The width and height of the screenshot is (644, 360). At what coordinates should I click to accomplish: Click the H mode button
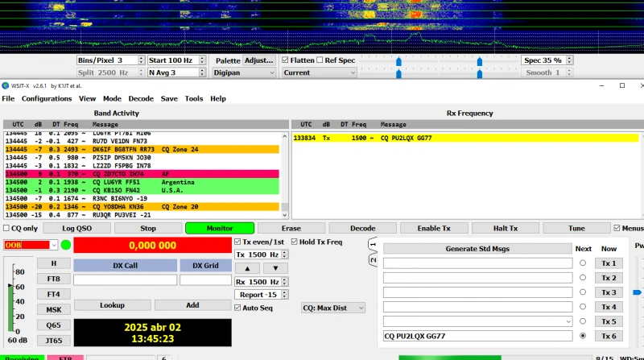click(53, 263)
